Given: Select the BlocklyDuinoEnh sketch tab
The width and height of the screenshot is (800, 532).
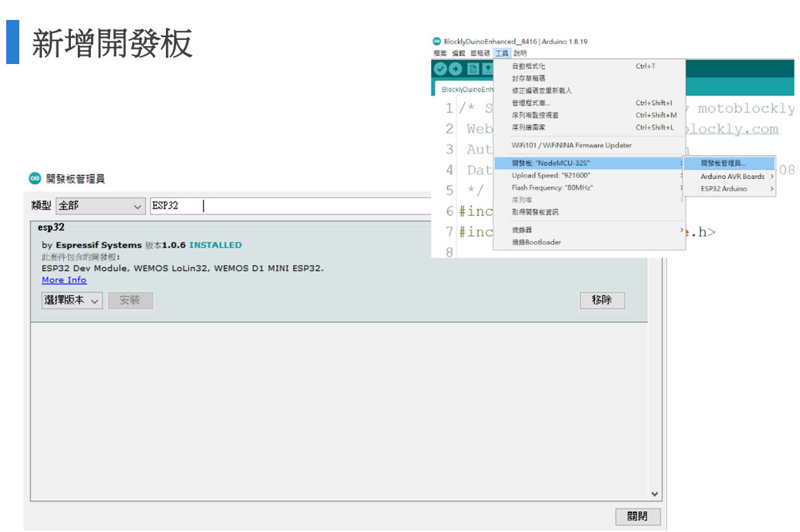Looking at the screenshot, I should click(x=464, y=89).
